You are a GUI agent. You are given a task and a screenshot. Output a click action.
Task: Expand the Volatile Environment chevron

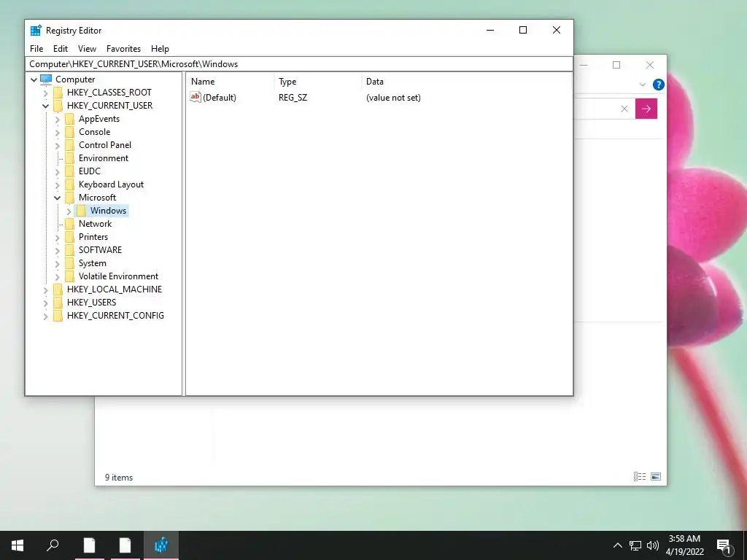tap(58, 276)
